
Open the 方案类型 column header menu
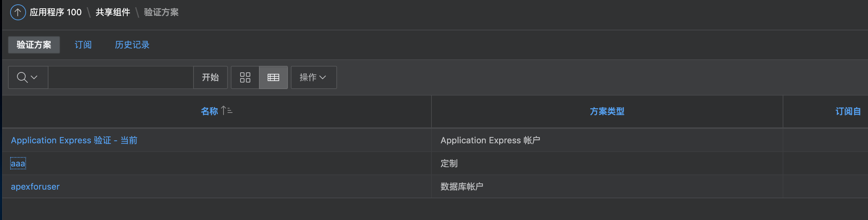click(x=607, y=111)
